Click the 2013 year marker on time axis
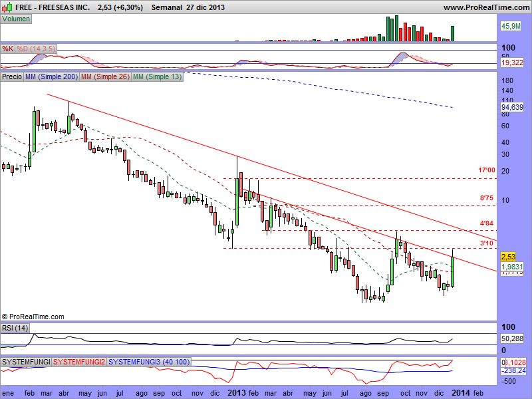The height and width of the screenshot is (399, 532). coord(237,393)
